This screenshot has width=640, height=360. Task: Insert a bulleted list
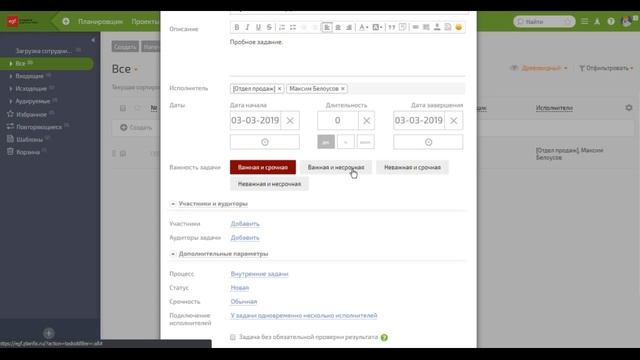(x=293, y=27)
